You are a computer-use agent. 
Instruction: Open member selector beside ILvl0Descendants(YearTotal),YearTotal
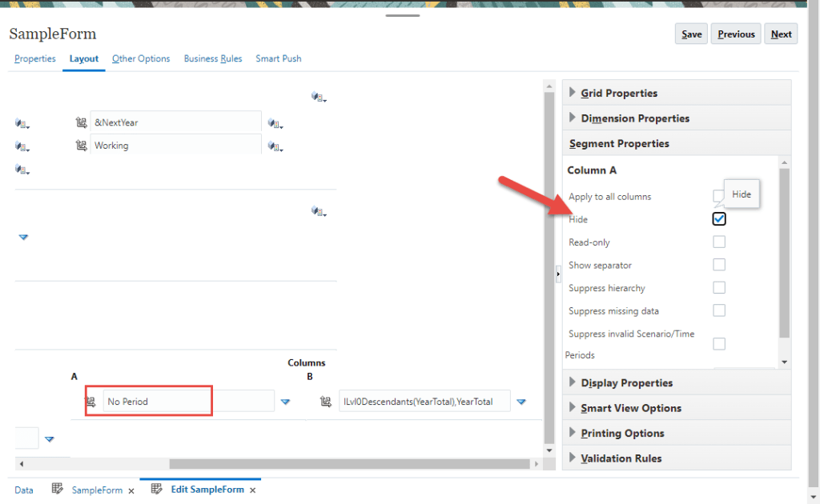click(325, 401)
